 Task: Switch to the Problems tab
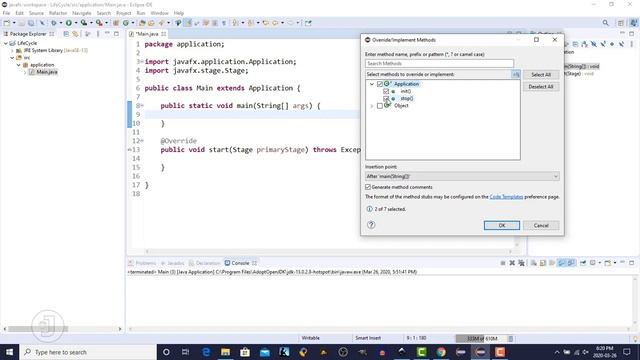142,263
